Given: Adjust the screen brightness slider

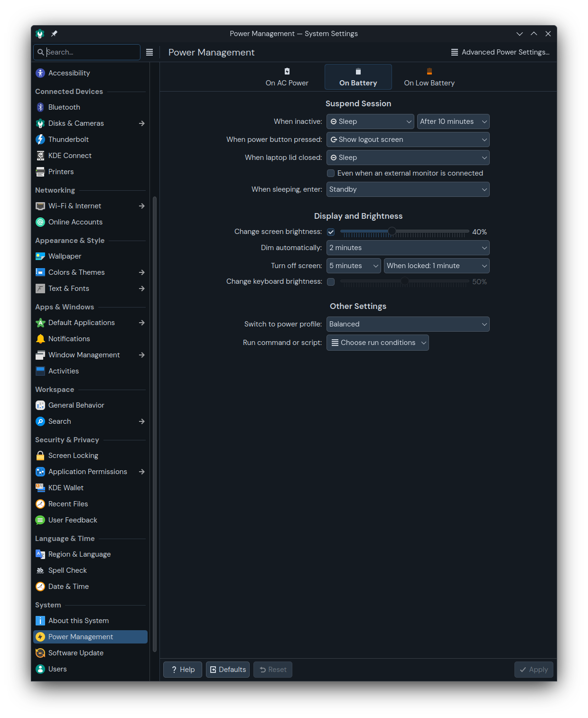Looking at the screenshot, I should pos(392,232).
